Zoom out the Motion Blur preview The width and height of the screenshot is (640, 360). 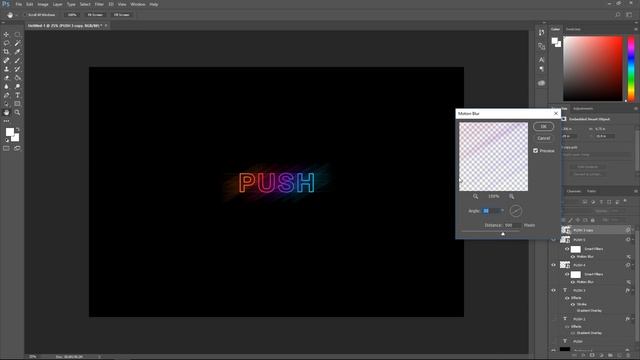pos(476,196)
